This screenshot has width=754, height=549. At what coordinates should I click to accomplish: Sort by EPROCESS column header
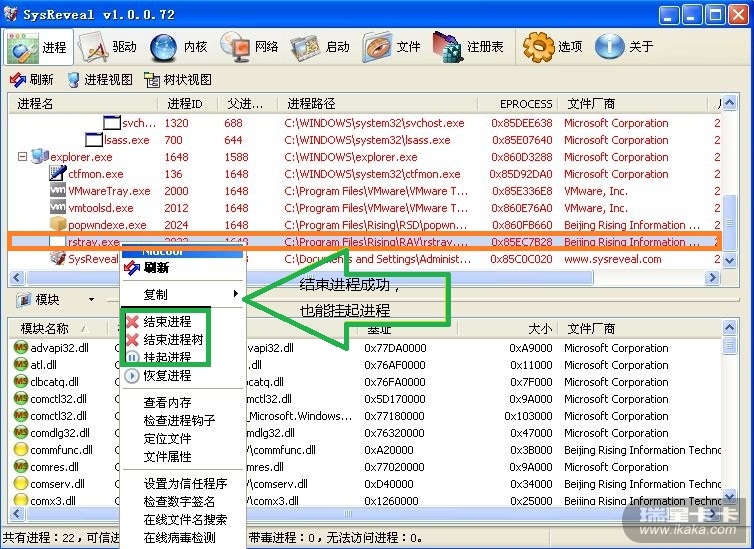(518, 104)
